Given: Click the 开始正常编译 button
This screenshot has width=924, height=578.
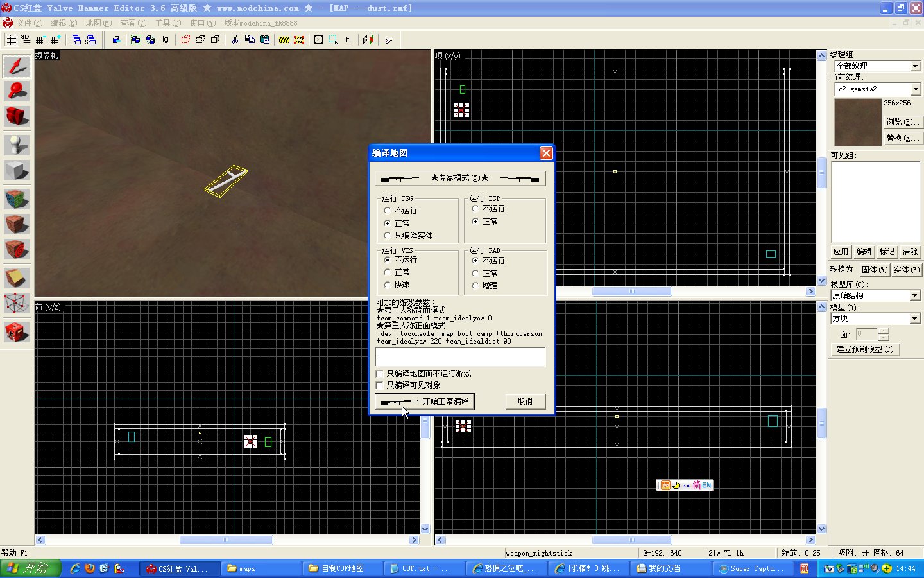Looking at the screenshot, I should [424, 401].
